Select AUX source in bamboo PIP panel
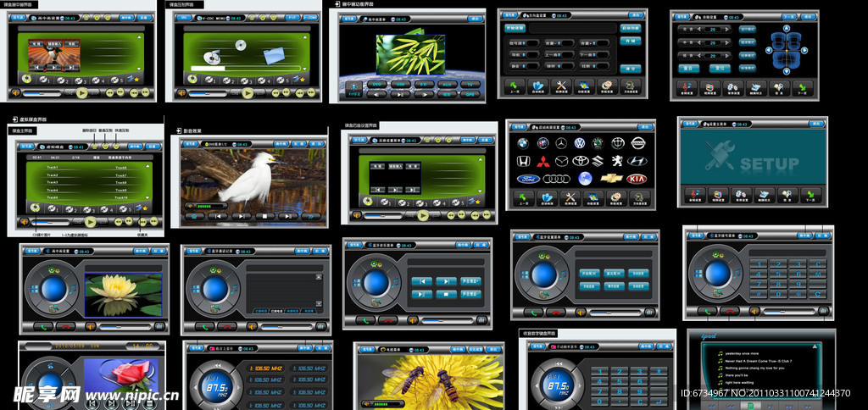 (x=446, y=84)
